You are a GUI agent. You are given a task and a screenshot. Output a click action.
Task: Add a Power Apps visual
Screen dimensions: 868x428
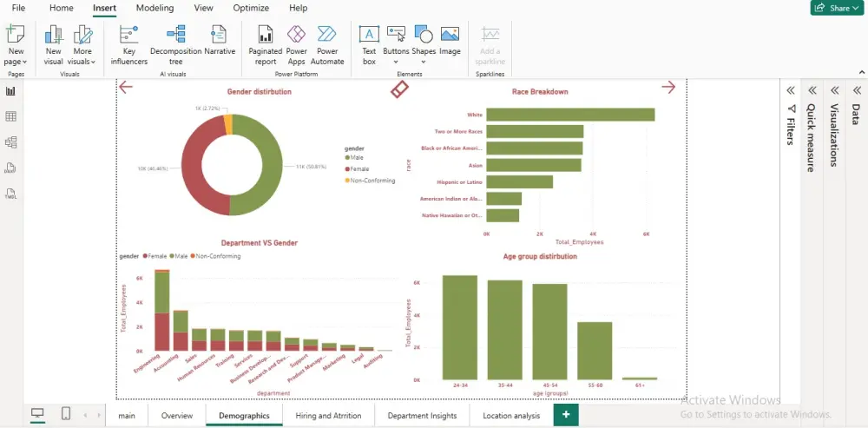(296, 45)
